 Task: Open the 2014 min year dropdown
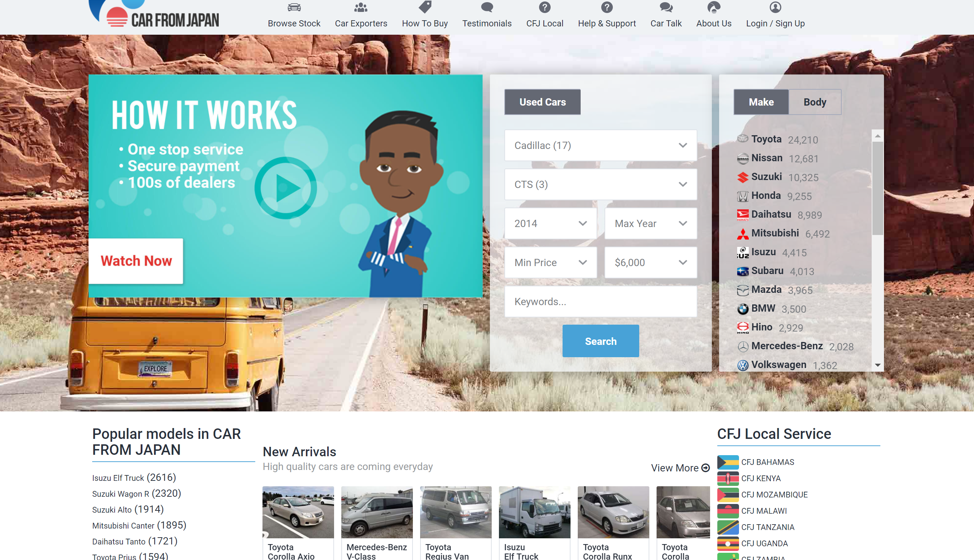point(550,223)
